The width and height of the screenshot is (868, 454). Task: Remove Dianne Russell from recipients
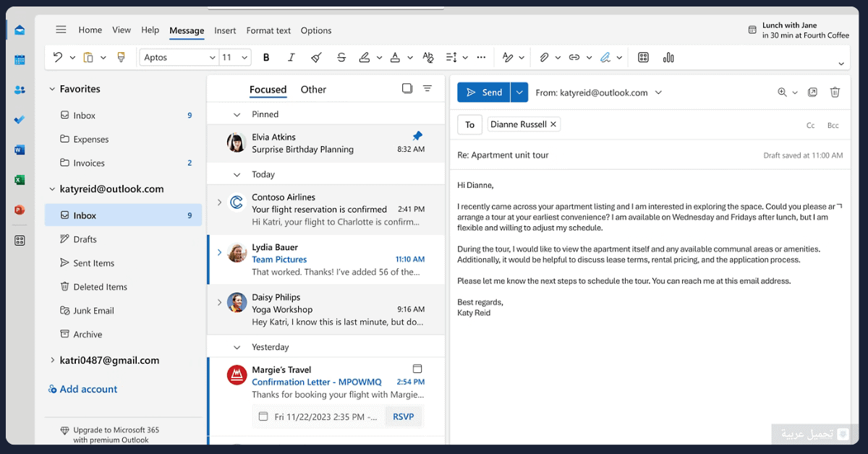(553, 124)
